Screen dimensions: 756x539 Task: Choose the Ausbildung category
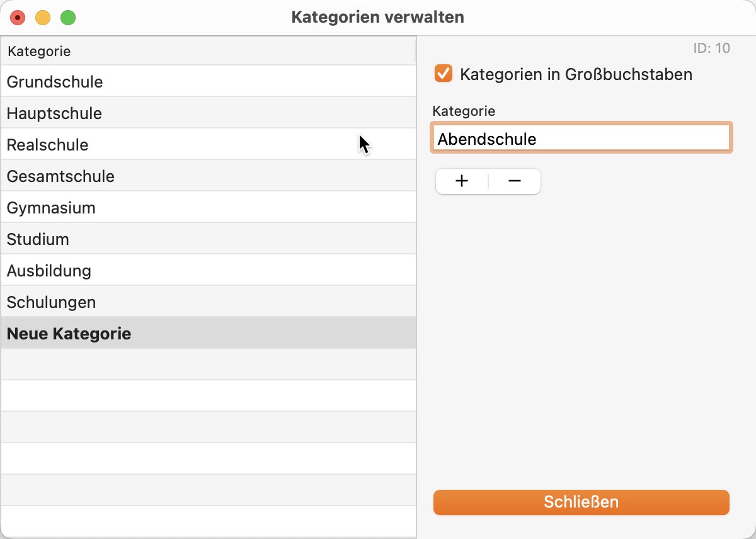point(209,271)
